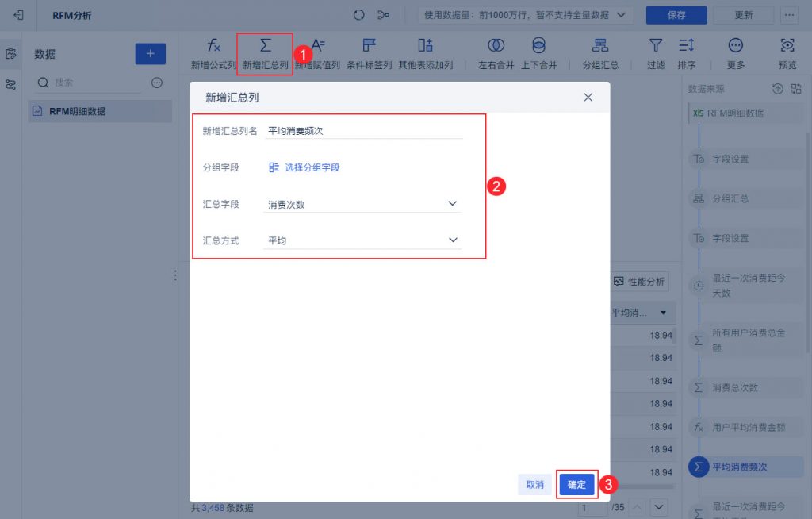Click the 搜索 search field
812x519 pixels.
[88, 83]
